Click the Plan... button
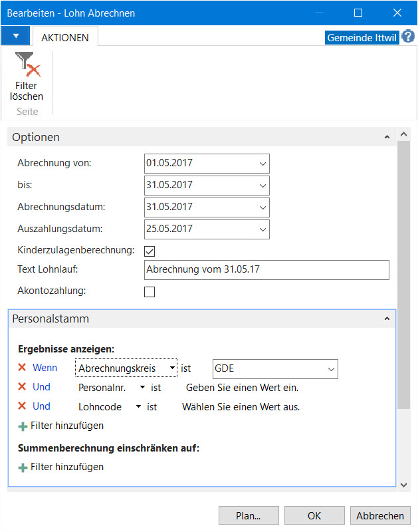 (x=249, y=516)
